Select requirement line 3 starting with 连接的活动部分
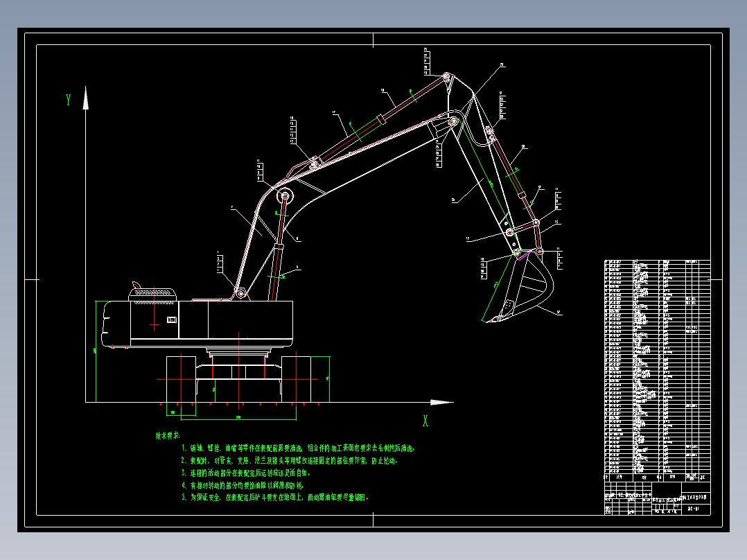The width and height of the screenshot is (747, 560). (246, 473)
